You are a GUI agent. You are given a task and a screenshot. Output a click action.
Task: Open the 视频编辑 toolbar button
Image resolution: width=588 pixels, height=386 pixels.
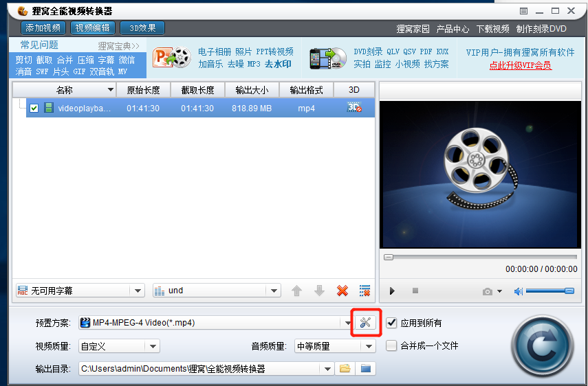[x=93, y=28]
